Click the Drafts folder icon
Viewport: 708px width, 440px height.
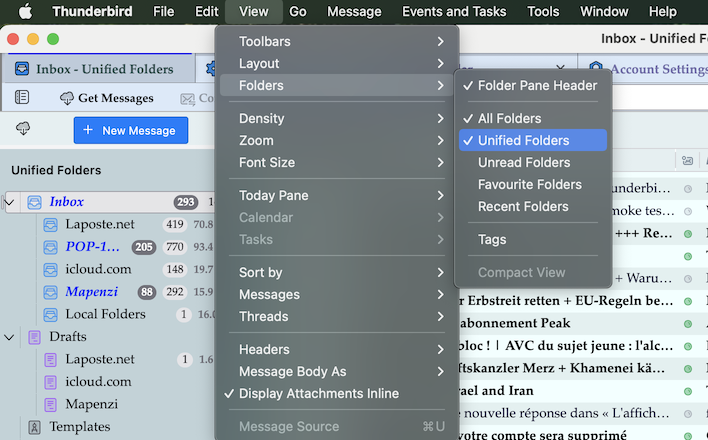(34, 337)
